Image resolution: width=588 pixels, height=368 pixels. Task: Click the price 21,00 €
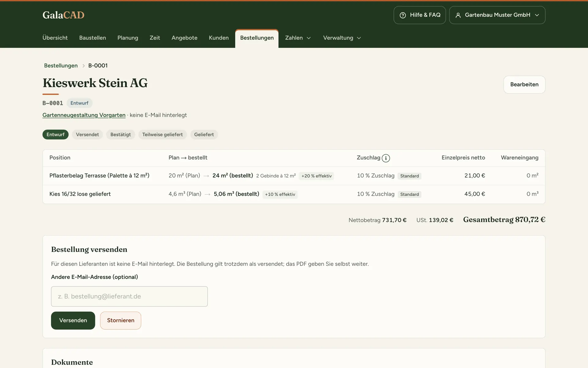point(475,176)
